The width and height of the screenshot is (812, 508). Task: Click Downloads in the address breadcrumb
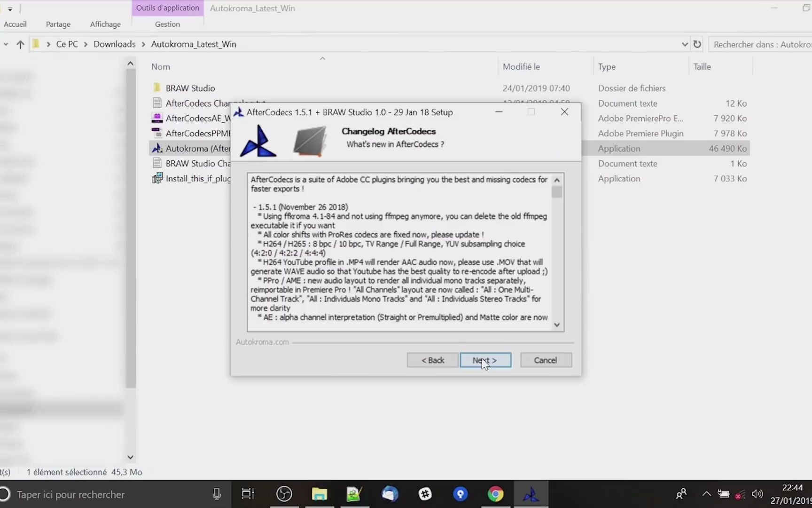click(115, 44)
